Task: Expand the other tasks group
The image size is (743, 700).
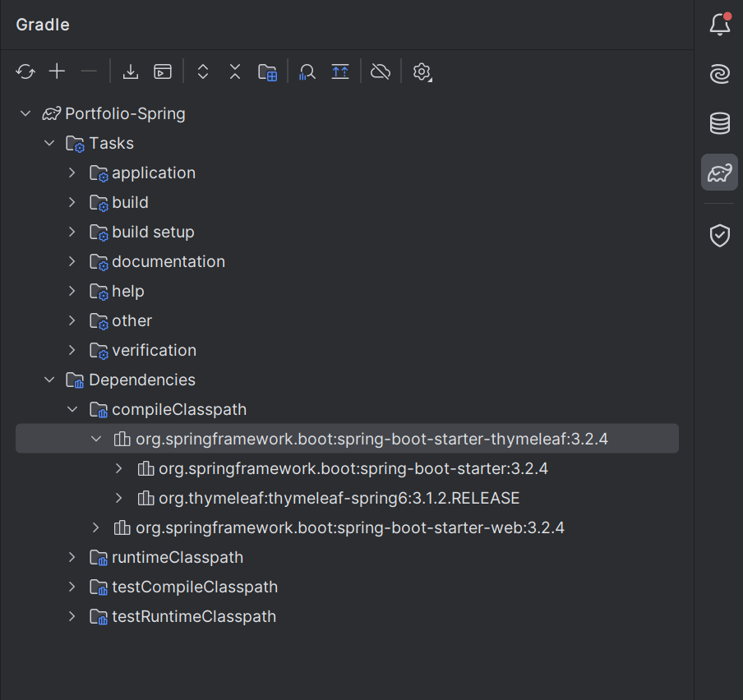Action: click(x=72, y=320)
